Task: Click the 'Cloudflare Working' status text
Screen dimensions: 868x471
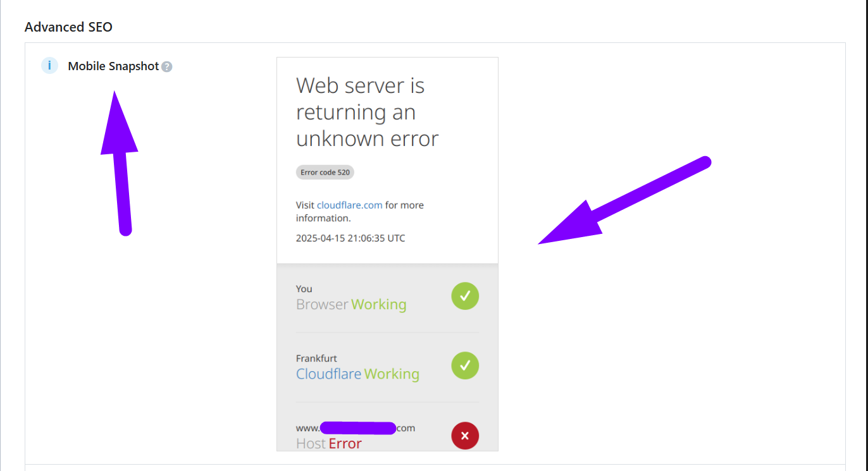Action: [x=357, y=374]
